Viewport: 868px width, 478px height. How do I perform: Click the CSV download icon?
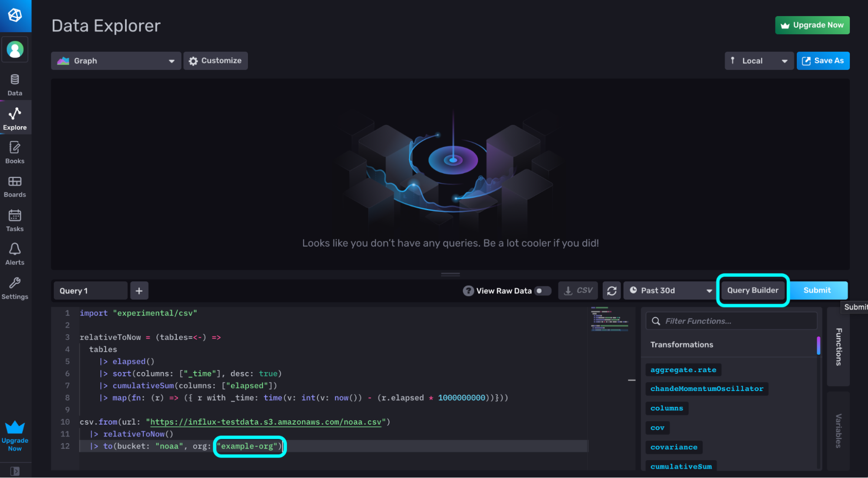[578, 290]
